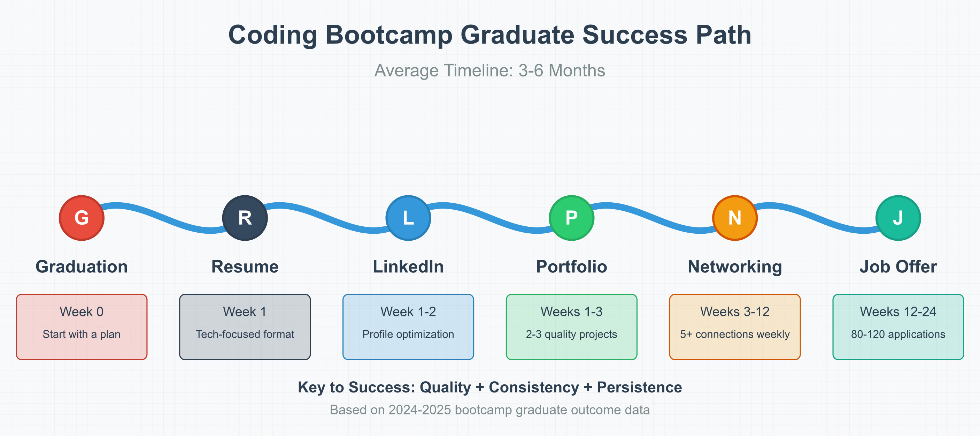Click the blue L LinkedIn circle
This screenshot has height=436, width=980.
[x=408, y=218]
